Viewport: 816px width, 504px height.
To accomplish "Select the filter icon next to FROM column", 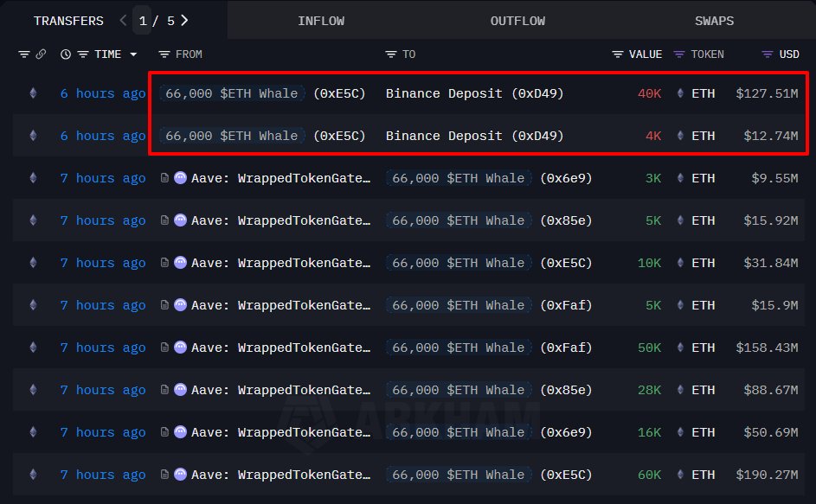I will [166, 54].
